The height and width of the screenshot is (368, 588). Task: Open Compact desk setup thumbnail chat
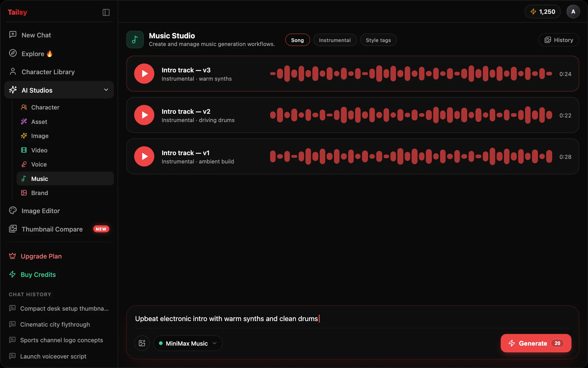click(x=59, y=309)
